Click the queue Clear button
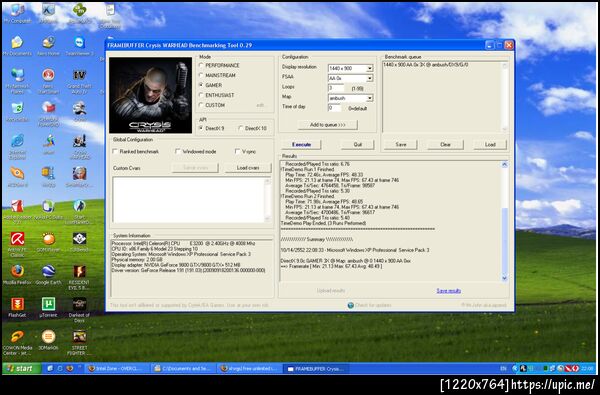This screenshot has width=600, height=395. 445,145
